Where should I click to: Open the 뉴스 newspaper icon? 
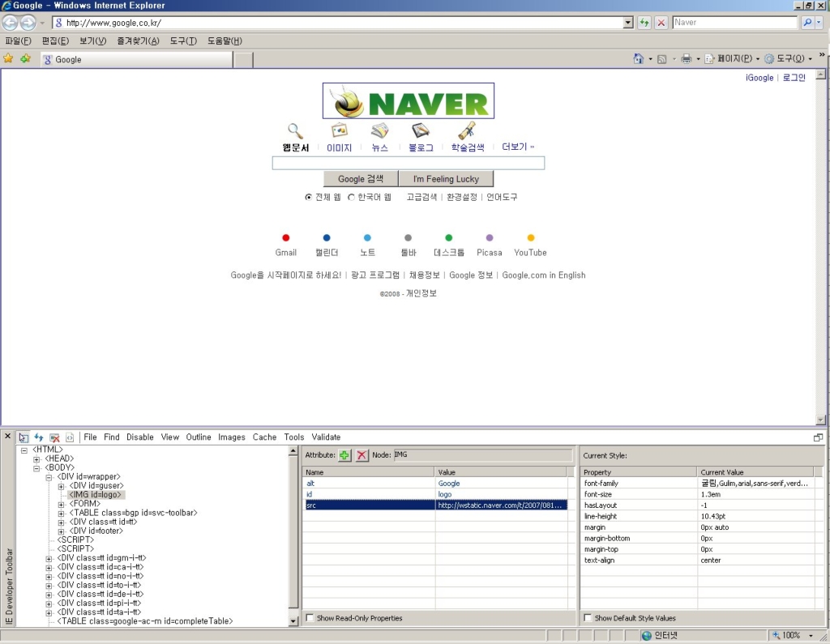[x=379, y=130]
